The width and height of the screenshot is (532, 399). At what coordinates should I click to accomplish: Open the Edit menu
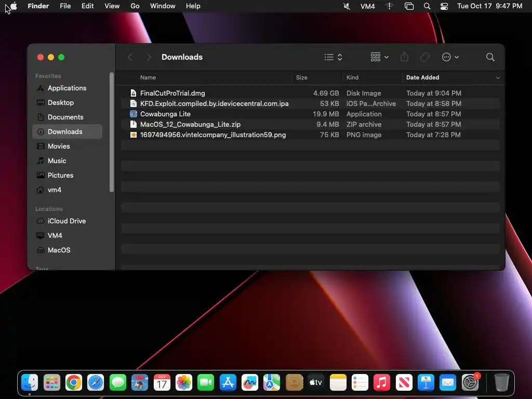pos(87,6)
